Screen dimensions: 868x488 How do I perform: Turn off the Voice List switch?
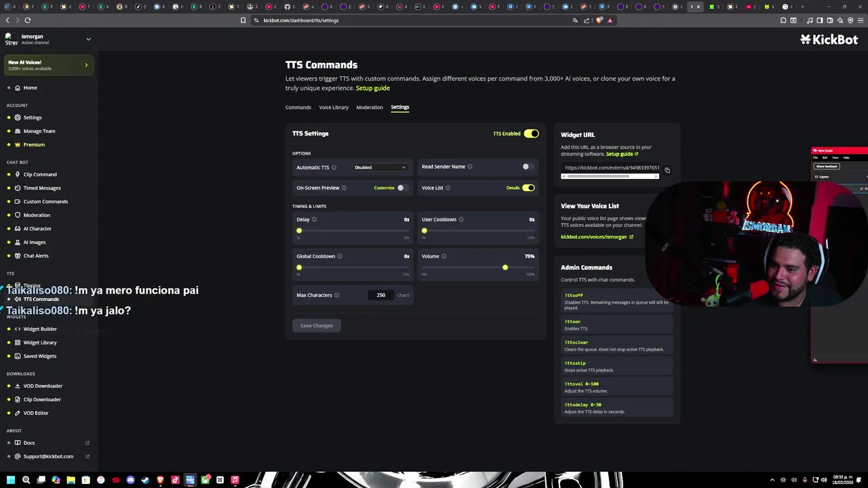click(x=528, y=188)
